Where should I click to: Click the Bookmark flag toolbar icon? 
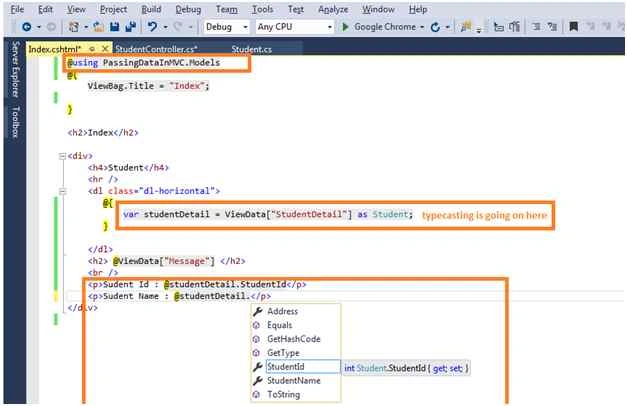point(573,27)
